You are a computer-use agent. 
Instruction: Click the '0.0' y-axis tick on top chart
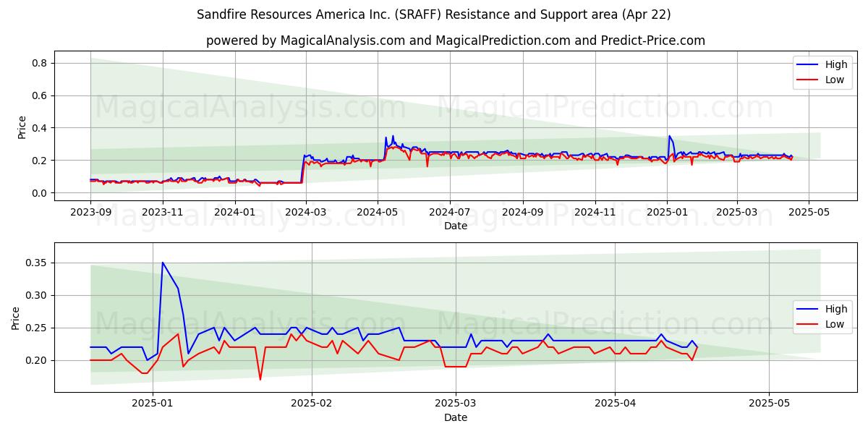tap(39, 192)
